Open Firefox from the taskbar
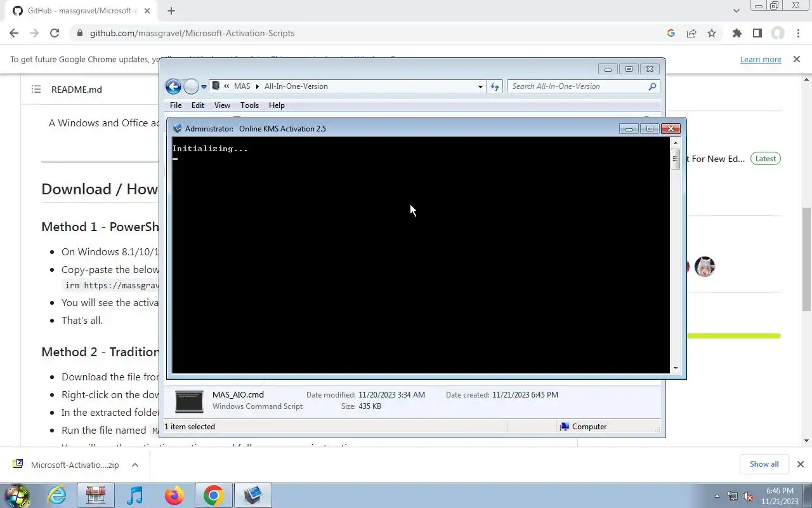 [174, 495]
